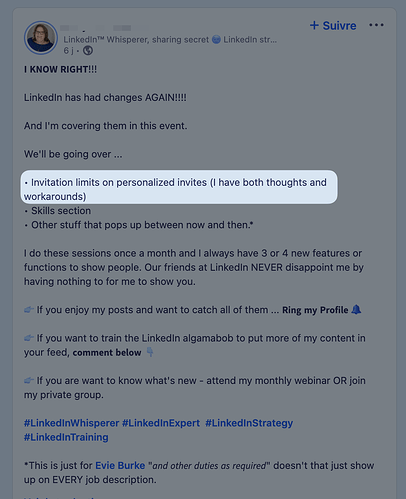Click the LinkedIn Whisperer headline text

[x=170, y=40]
